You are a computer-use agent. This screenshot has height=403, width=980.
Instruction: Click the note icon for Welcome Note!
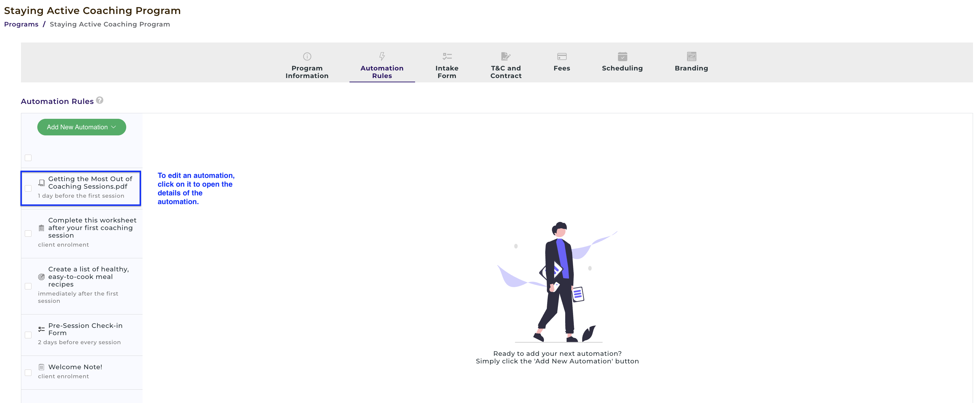41,367
